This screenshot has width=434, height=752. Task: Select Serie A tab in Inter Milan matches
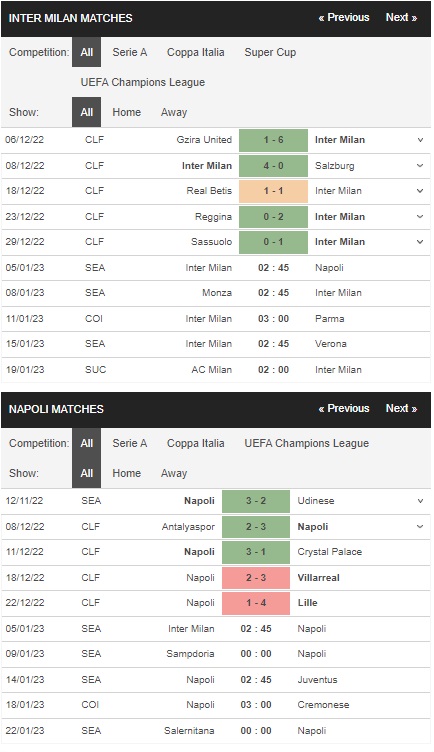[x=129, y=52]
